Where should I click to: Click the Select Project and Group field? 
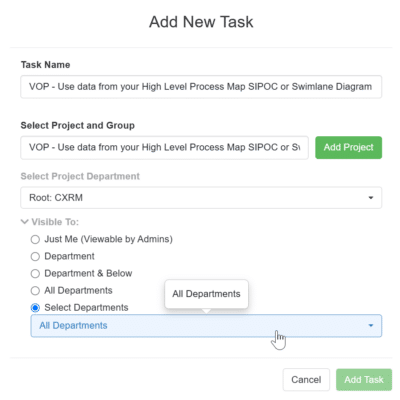tap(164, 147)
